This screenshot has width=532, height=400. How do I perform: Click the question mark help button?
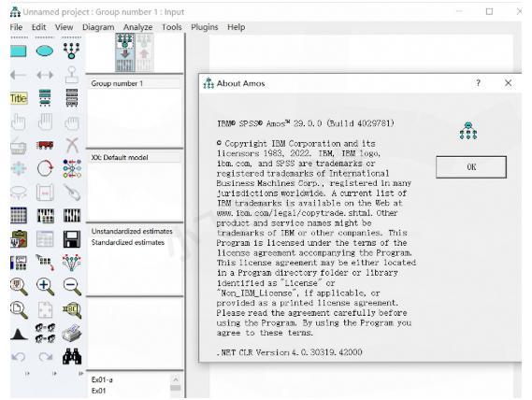478,83
